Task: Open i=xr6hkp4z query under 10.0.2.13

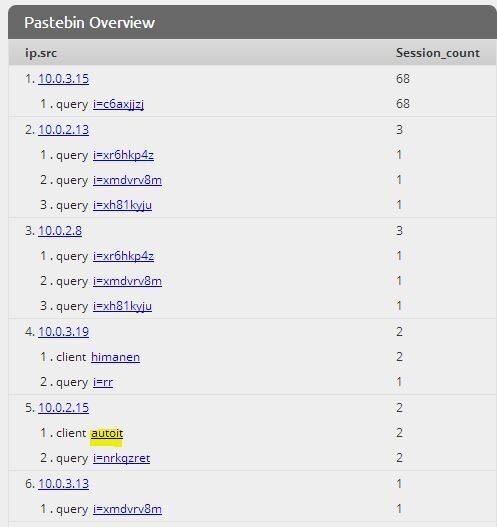Action: point(123,155)
